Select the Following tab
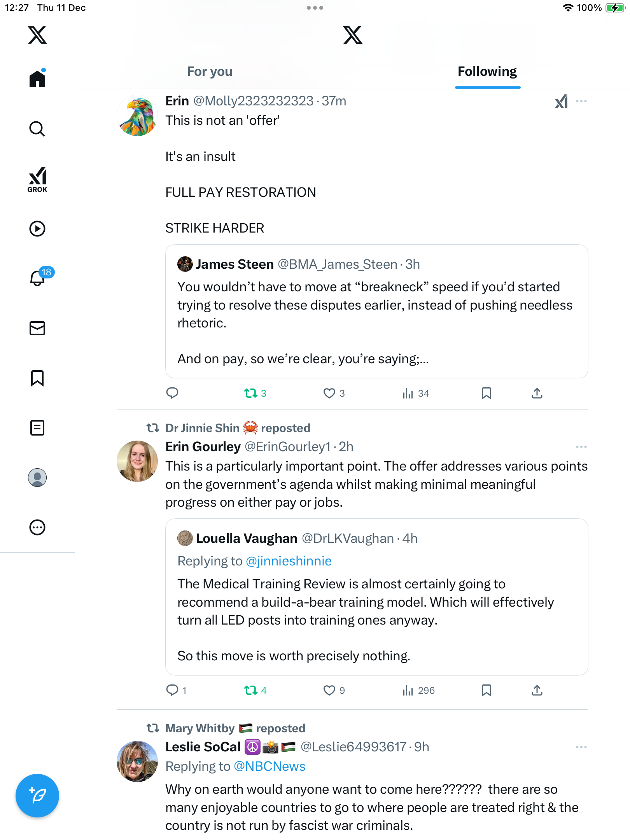This screenshot has width=630, height=840. pos(487,72)
